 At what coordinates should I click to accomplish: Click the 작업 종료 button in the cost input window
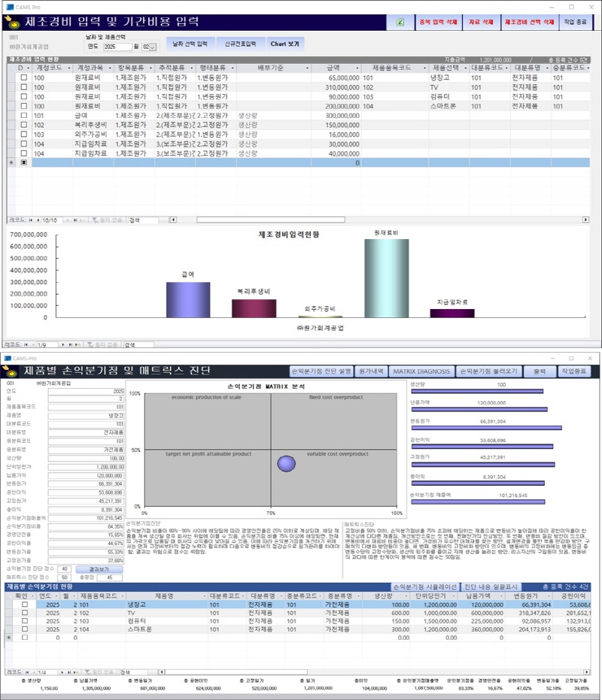[x=575, y=22]
